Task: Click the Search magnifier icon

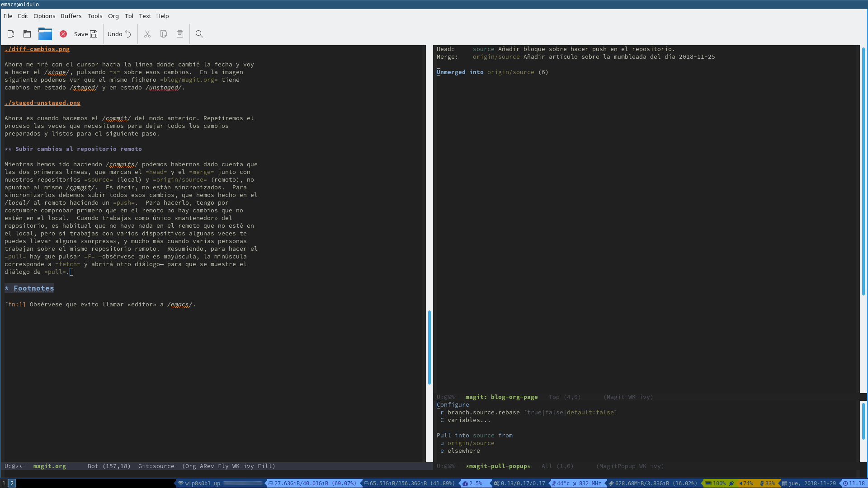Action: (199, 34)
